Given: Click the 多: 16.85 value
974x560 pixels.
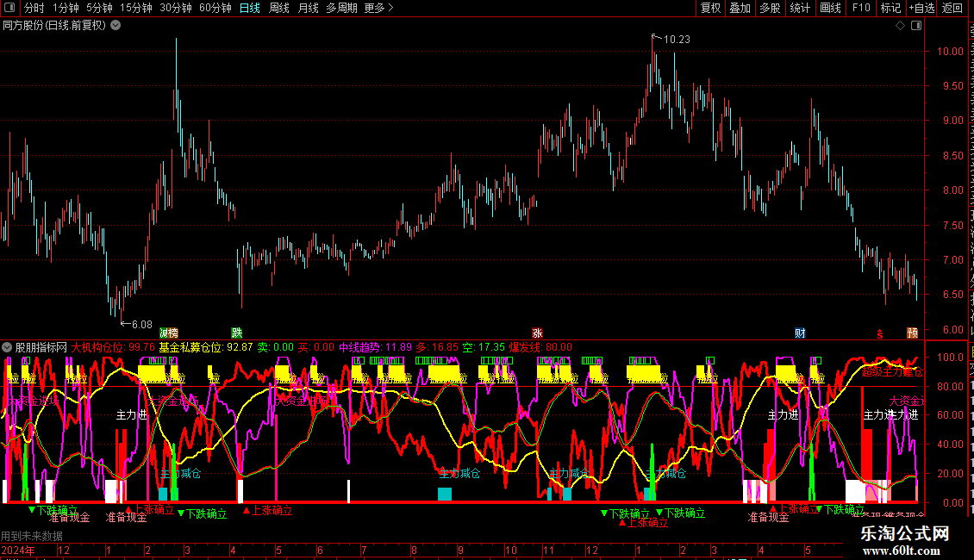Looking at the screenshot, I should (x=437, y=347).
